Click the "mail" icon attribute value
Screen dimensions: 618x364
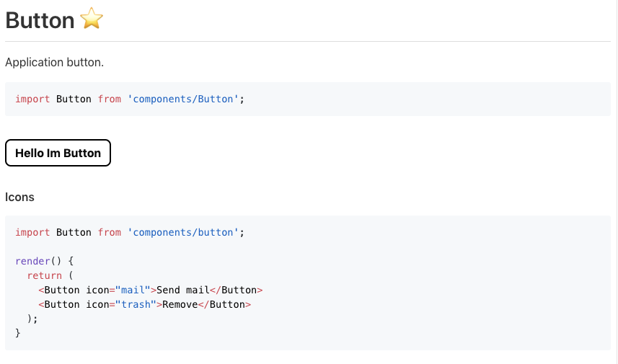point(133,290)
